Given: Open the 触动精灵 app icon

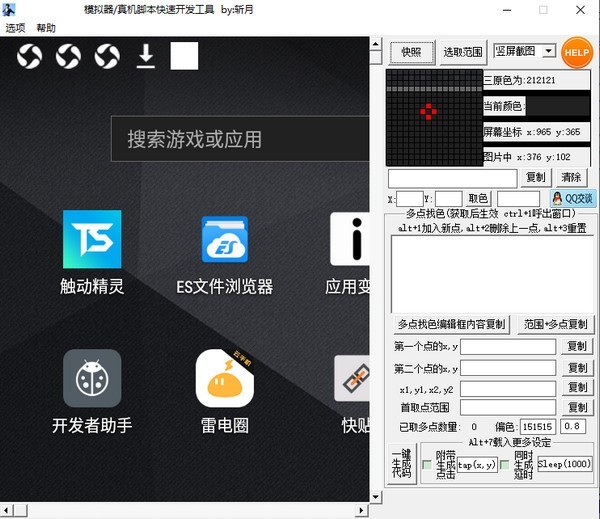Looking at the screenshot, I should [x=92, y=239].
